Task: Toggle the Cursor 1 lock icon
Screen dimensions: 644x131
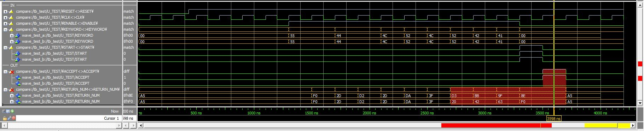Action: pyautogui.click(x=5, y=118)
